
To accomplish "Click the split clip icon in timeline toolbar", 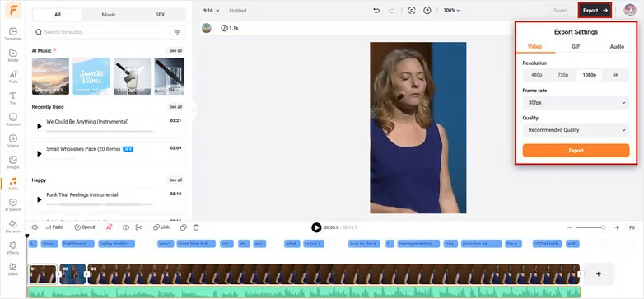I will point(126,227).
